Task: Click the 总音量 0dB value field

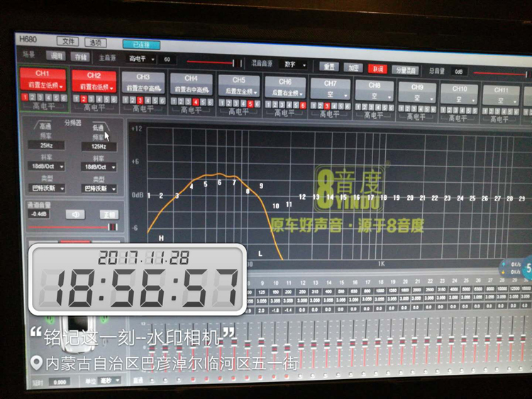Action: tap(459, 72)
